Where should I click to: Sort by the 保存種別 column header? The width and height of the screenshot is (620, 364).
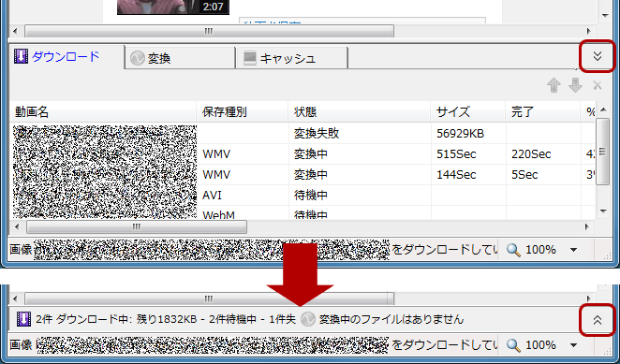tap(242, 112)
